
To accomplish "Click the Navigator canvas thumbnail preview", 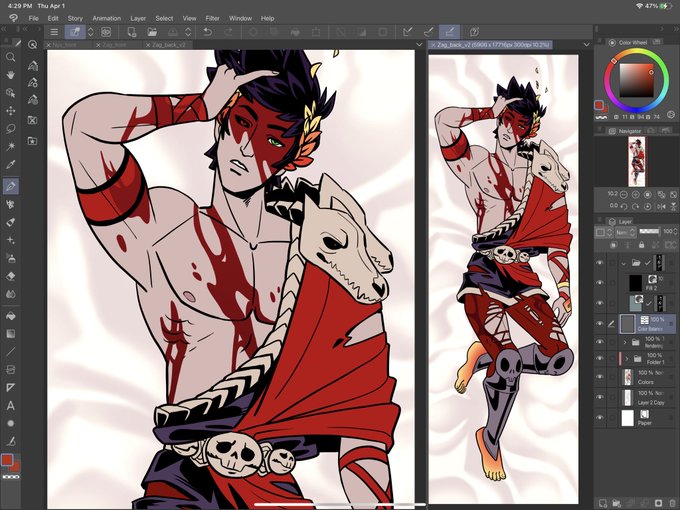I will coord(637,161).
